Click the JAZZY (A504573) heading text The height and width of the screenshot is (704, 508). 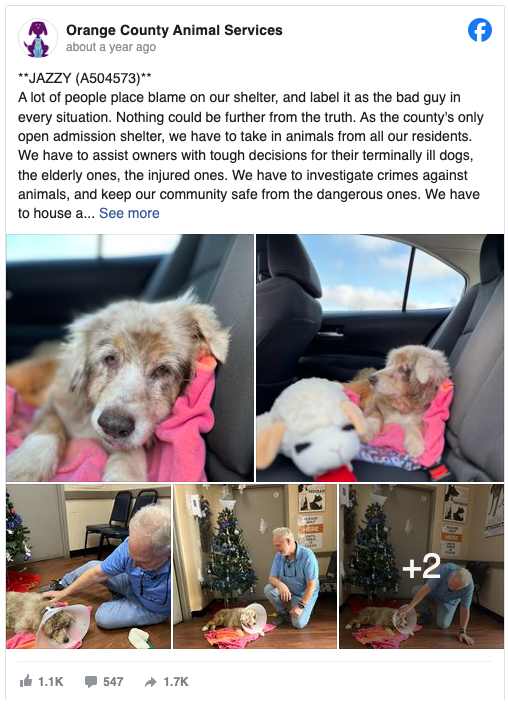point(84,78)
